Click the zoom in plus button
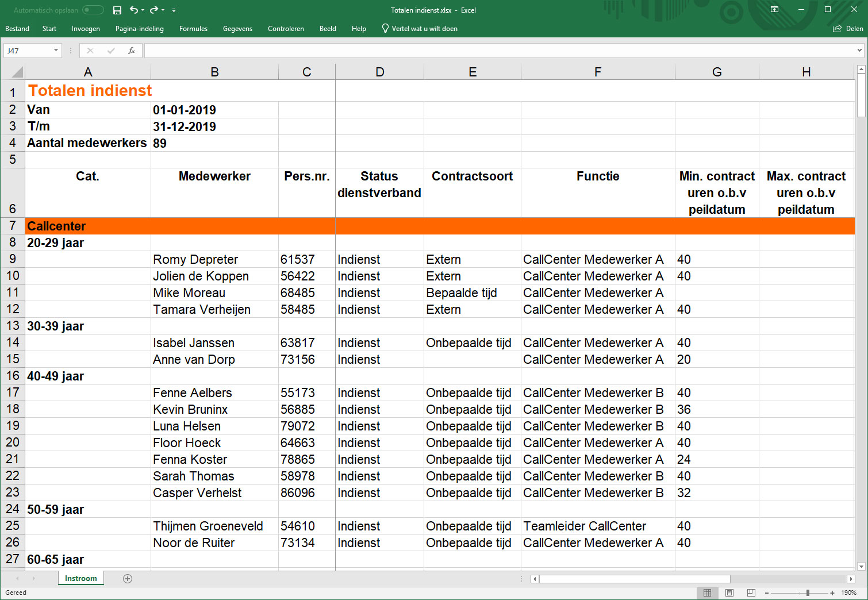Image resolution: width=868 pixels, height=600 pixels. (832, 593)
